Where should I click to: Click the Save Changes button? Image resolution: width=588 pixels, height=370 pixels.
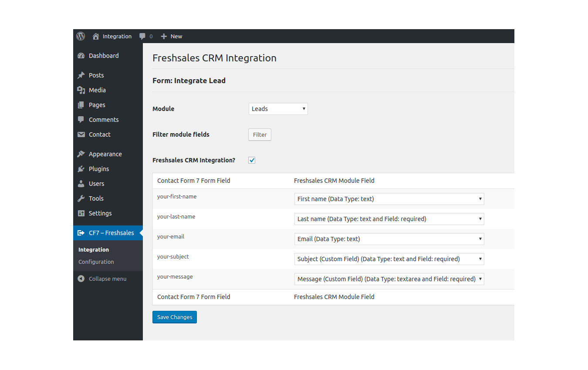[175, 317]
